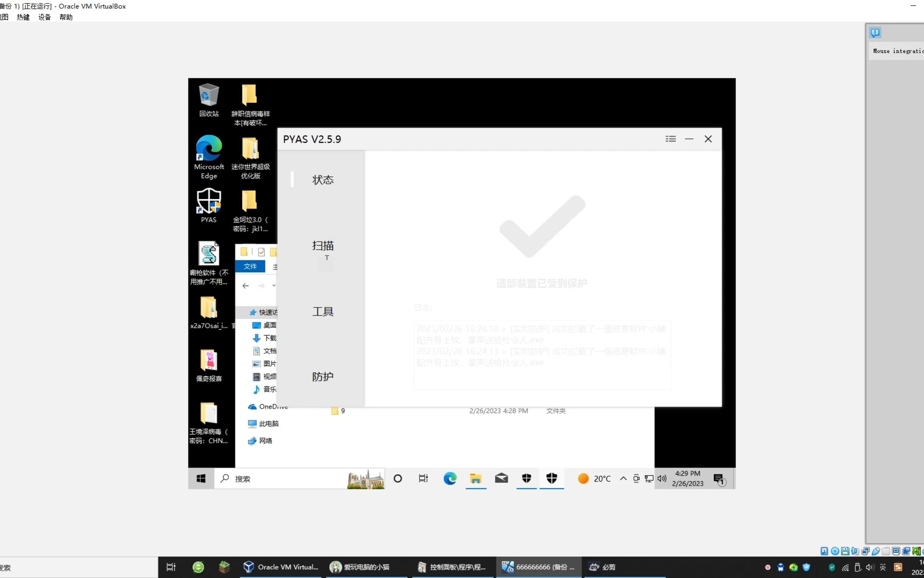This screenshot has width=924, height=578.
Task: Open the 设备 menu in VirtualBox
Action: 45,17
